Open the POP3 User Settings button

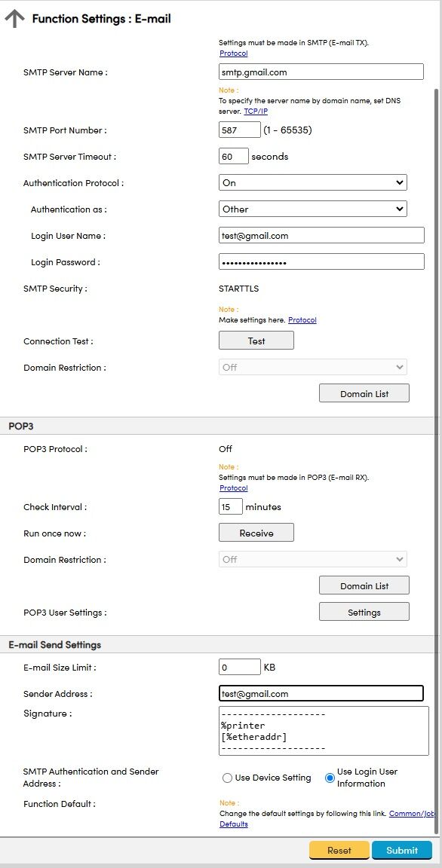364,613
